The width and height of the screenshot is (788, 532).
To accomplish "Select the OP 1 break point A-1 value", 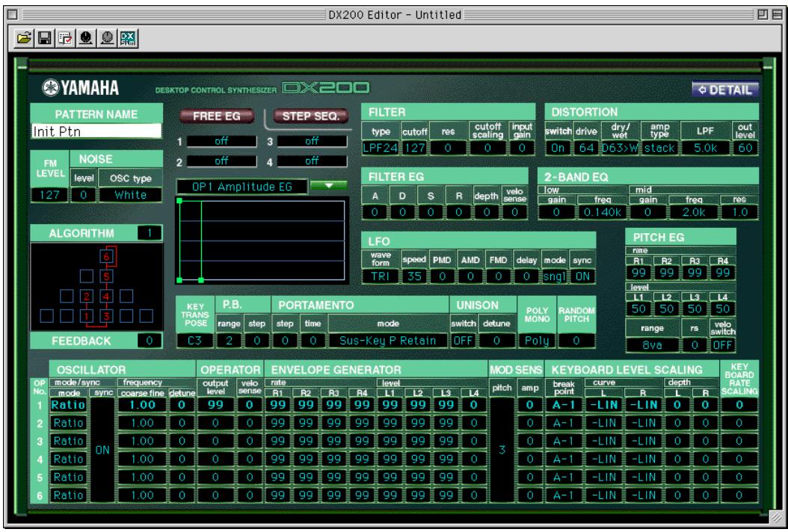I will (x=564, y=405).
